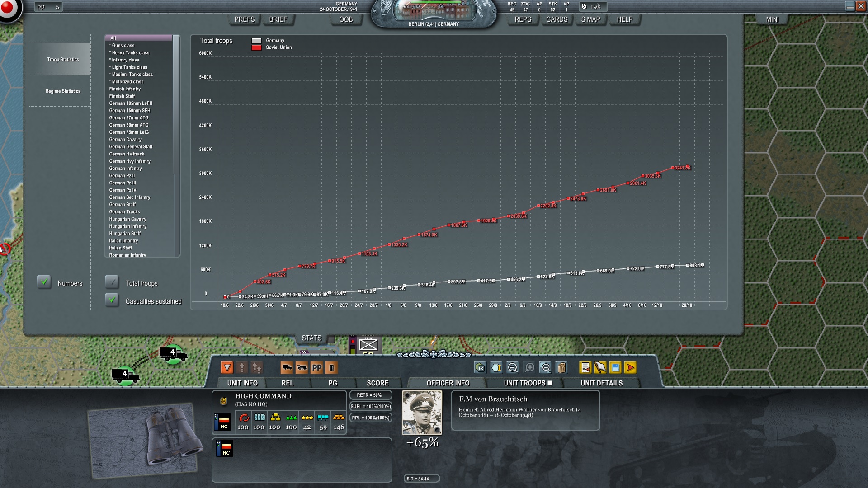
Task: Click the troop type list scrollbar
Action: (176, 146)
